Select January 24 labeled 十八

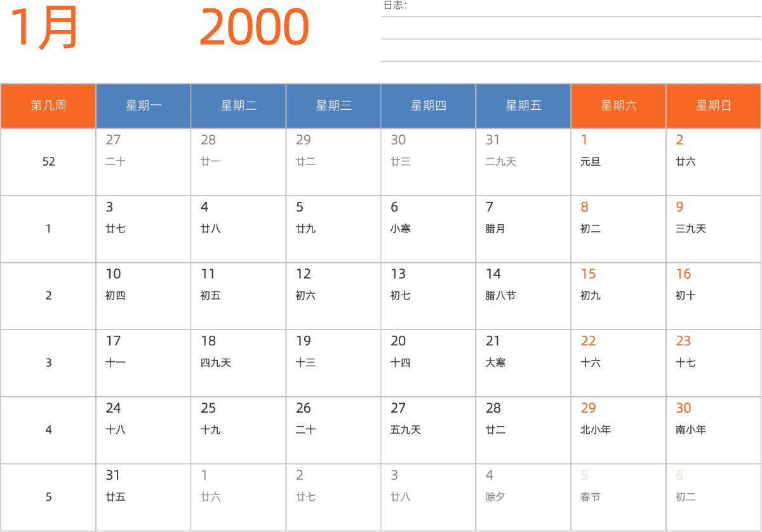(144, 430)
